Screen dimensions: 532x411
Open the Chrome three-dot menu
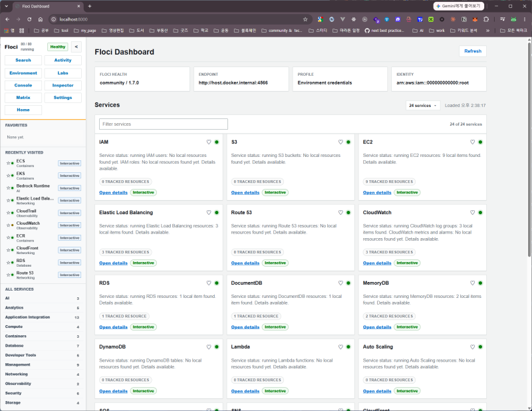(x=525, y=19)
